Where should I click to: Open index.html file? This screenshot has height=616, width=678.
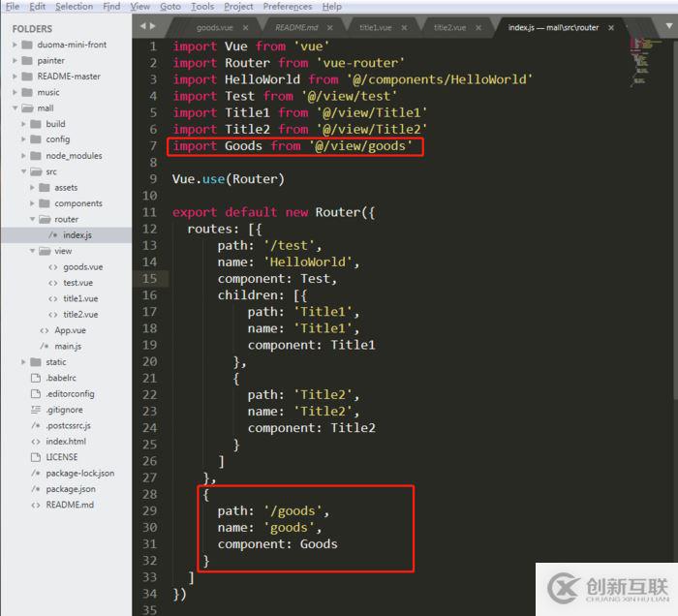coord(66,442)
